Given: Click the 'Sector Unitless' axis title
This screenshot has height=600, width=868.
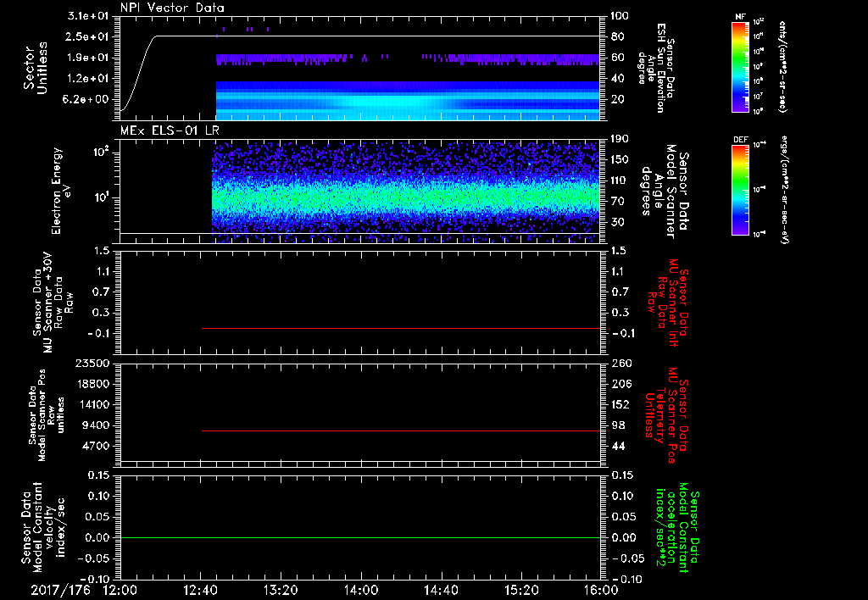Looking at the screenshot, I should coord(36,68).
